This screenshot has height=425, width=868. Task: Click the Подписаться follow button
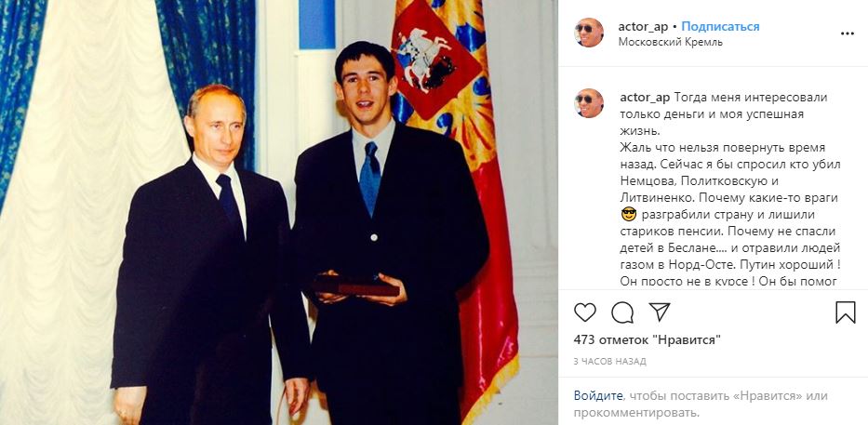[720, 27]
